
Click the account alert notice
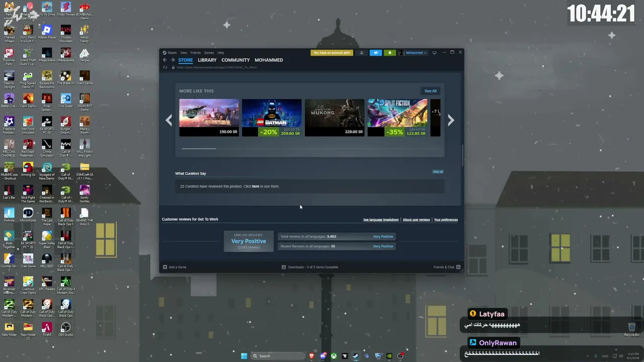(x=332, y=52)
